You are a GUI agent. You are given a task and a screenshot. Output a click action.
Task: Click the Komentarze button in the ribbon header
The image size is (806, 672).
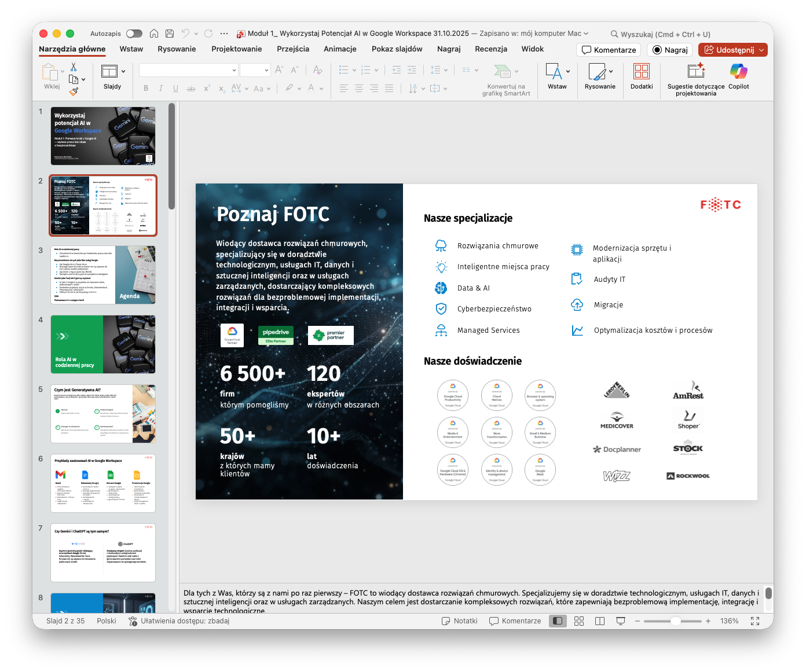[x=609, y=50]
